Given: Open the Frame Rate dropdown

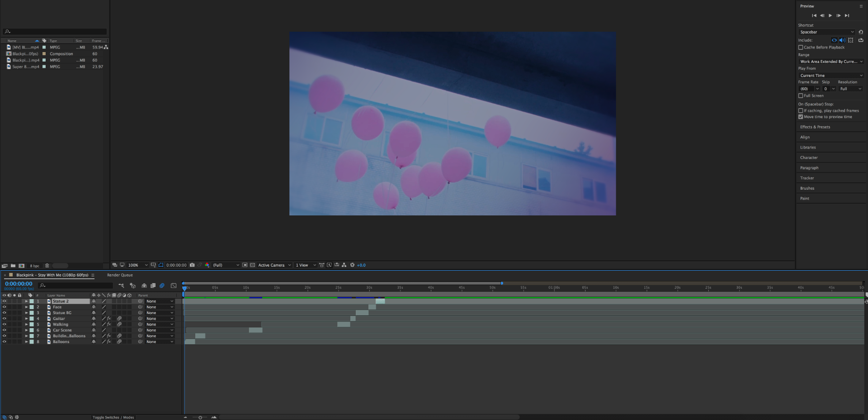Looking at the screenshot, I should click(x=809, y=89).
